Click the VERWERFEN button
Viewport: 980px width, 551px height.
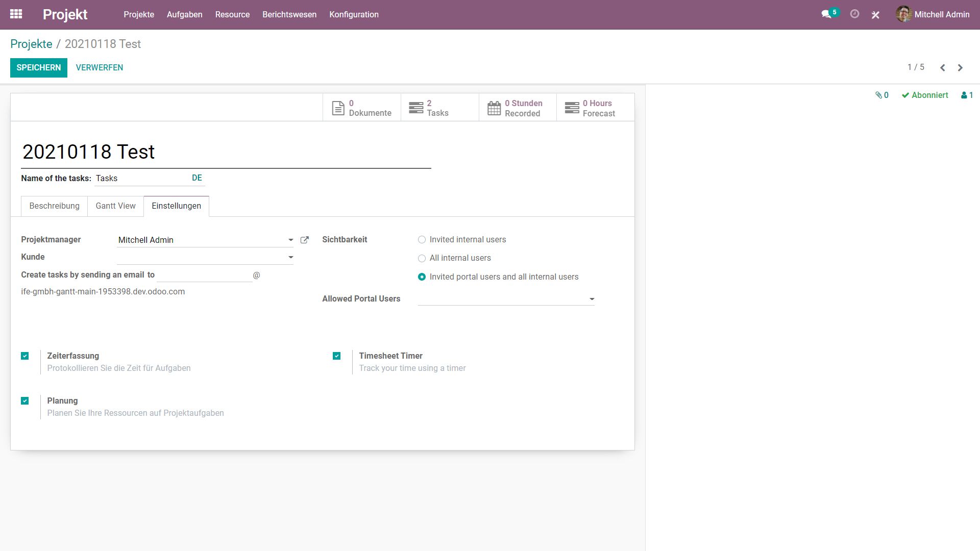pos(99,67)
